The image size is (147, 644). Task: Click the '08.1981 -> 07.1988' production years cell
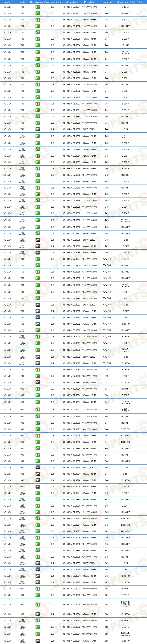pos(71,285)
